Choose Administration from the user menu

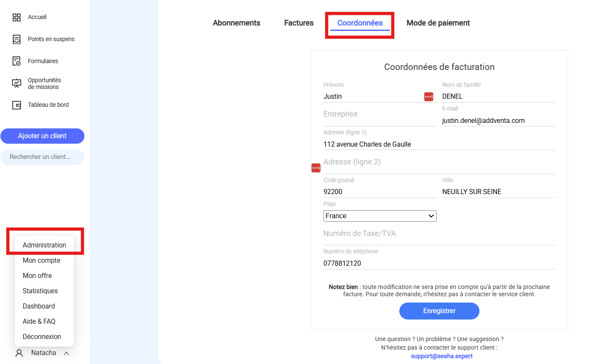tap(44, 245)
